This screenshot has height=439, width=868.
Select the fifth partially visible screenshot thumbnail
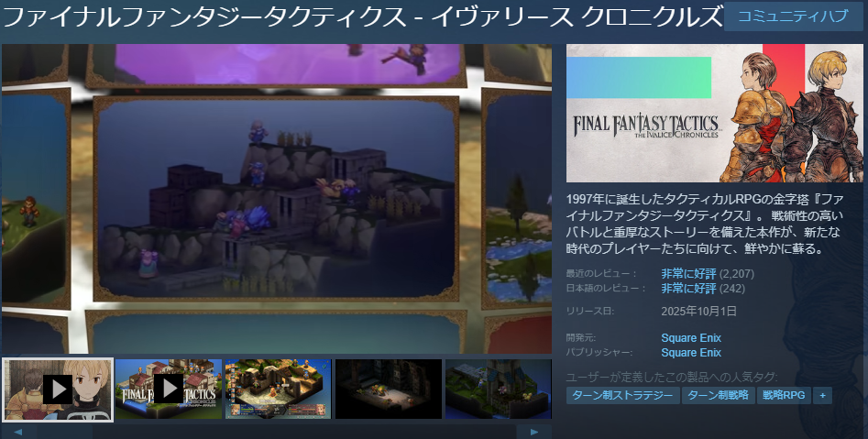[498, 389]
